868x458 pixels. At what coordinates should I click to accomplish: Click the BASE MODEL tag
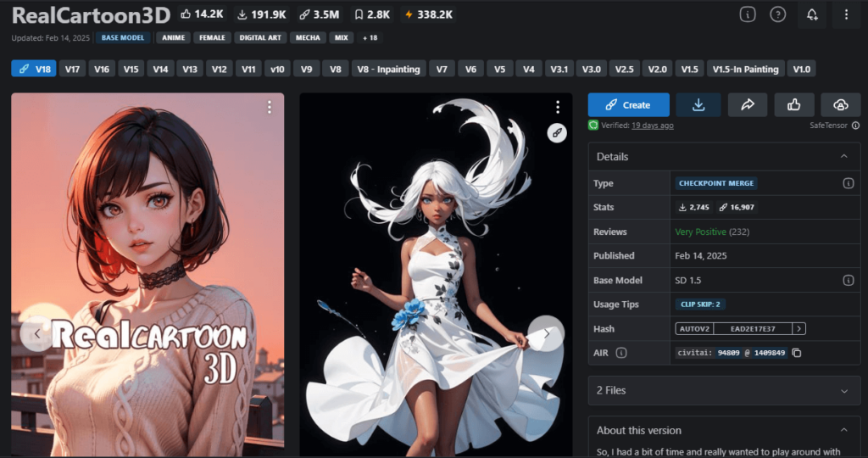(123, 37)
